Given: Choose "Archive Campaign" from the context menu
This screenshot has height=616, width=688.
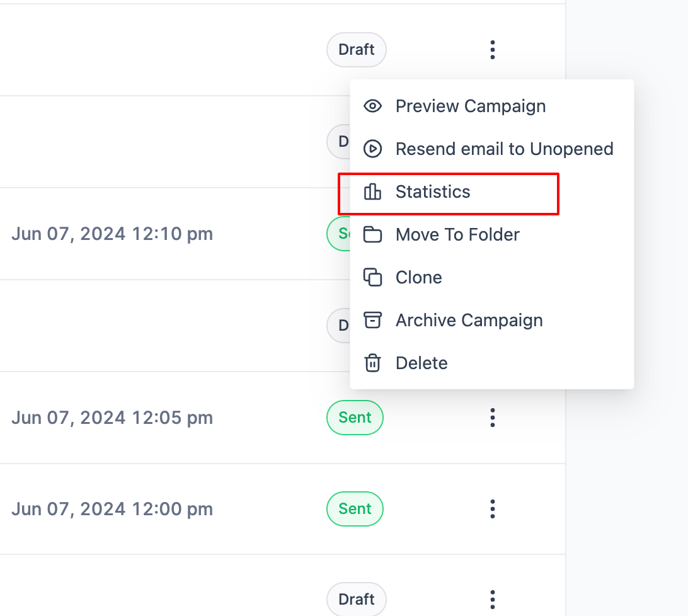Looking at the screenshot, I should click(469, 320).
